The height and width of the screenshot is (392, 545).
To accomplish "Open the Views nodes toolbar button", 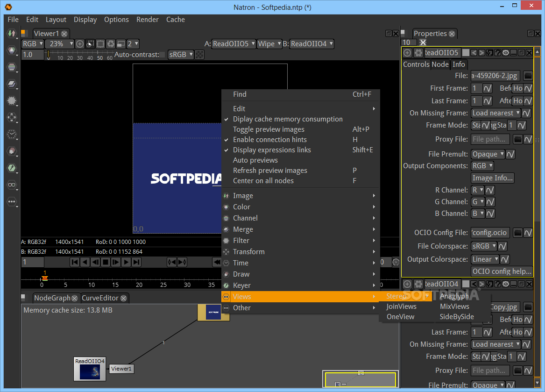I will [x=12, y=185].
